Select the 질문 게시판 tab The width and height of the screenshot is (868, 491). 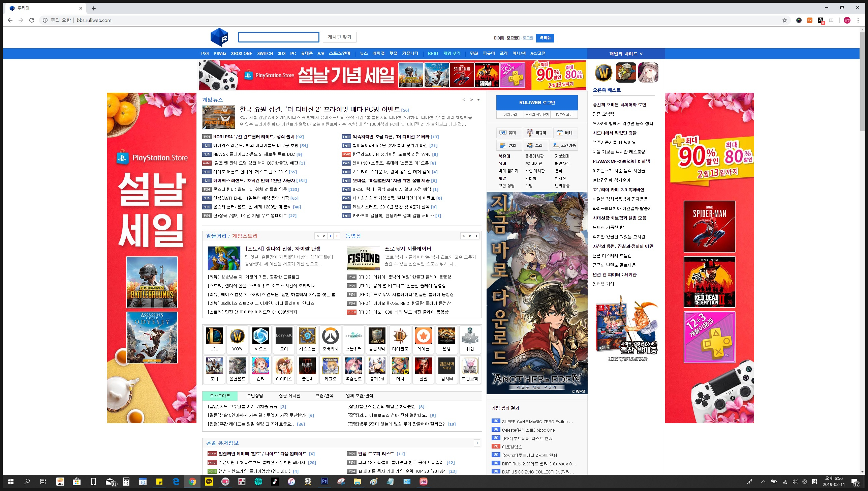coord(289,396)
